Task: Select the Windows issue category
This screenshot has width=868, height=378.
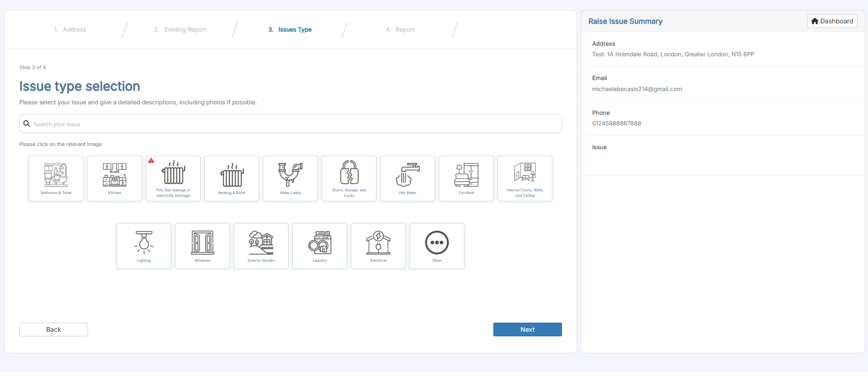Action: click(x=202, y=246)
